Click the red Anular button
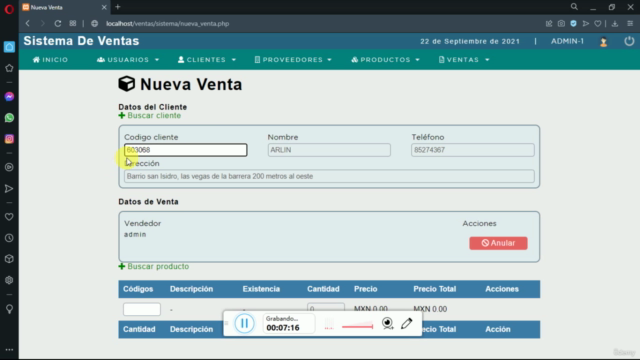The height and width of the screenshot is (360, 640). (x=498, y=243)
